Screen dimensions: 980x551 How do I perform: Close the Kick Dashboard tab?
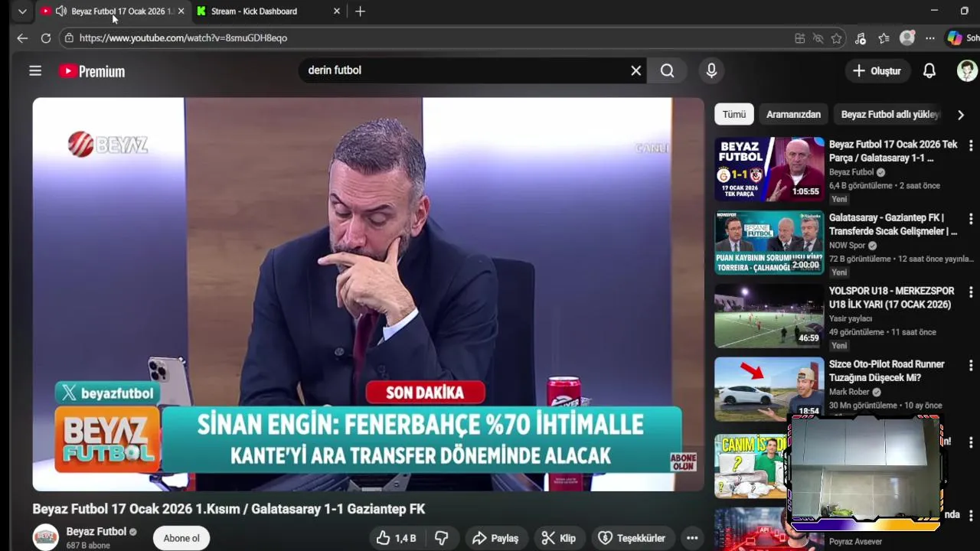click(337, 11)
